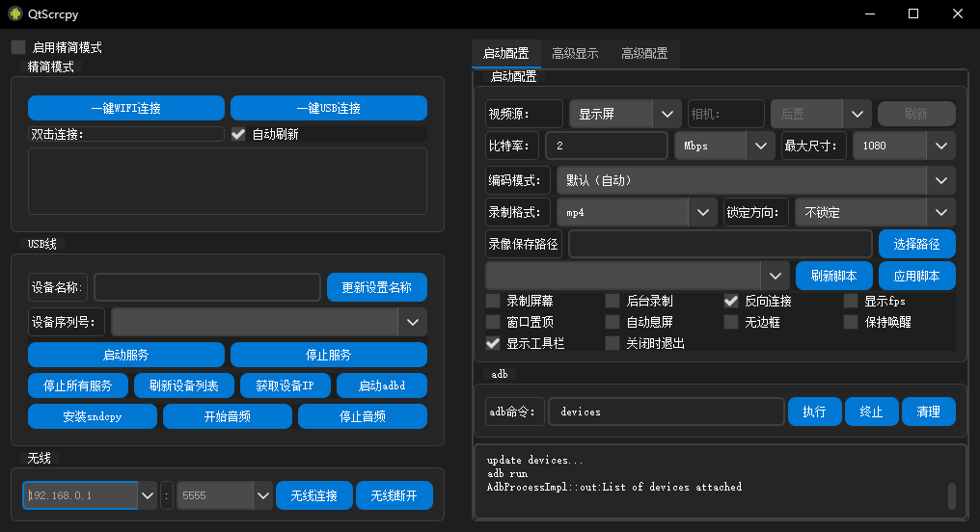Open the 锁定方向 不锁定 dropdown
The width and height of the screenshot is (980, 532).
pos(875,213)
